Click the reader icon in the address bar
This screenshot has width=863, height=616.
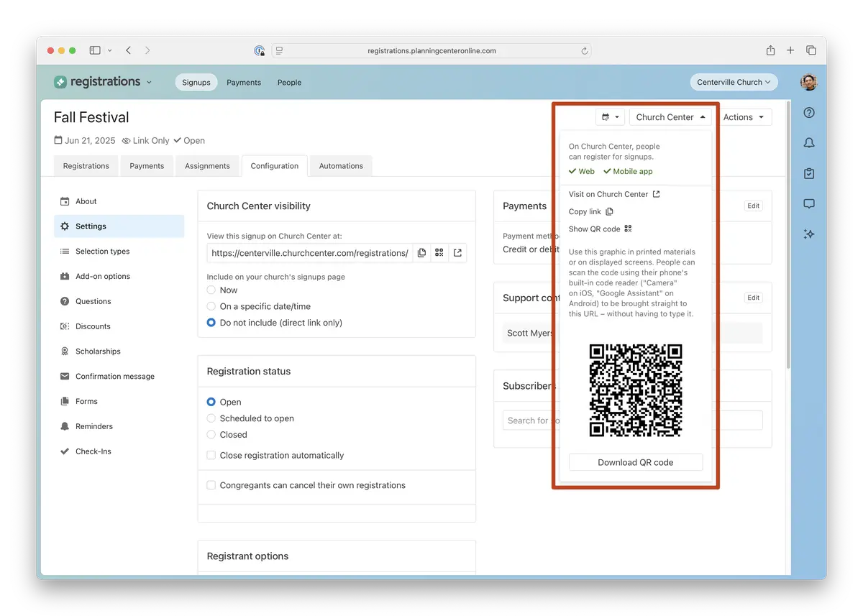click(x=280, y=51)
